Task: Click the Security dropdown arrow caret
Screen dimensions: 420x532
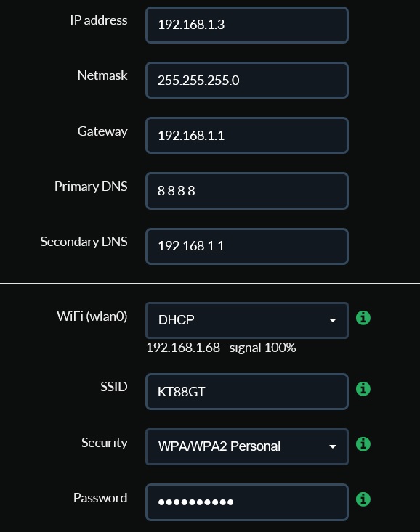Action: 333,446
